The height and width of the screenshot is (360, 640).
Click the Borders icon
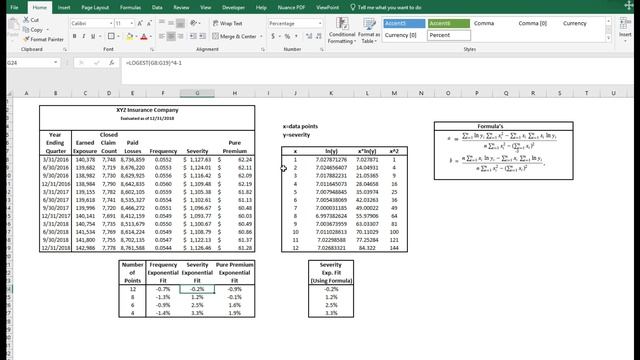tap(111, 36)
